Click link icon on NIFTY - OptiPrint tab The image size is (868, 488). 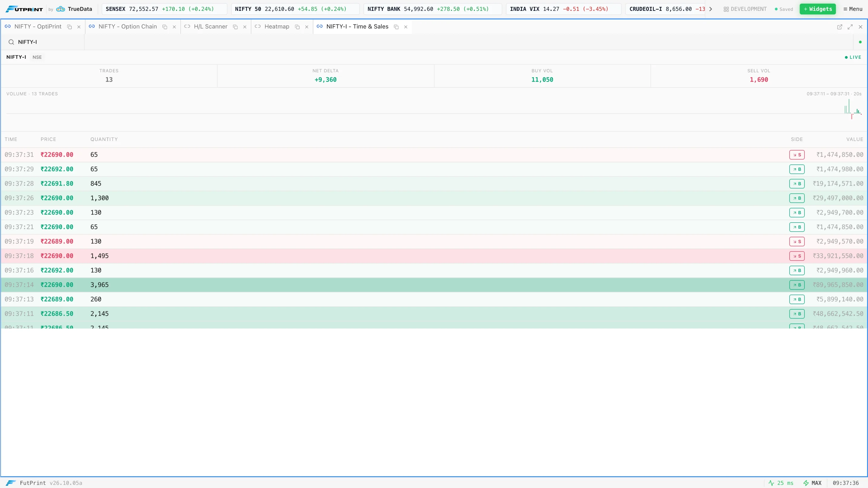pyautogui.click(x=8, y=26)
